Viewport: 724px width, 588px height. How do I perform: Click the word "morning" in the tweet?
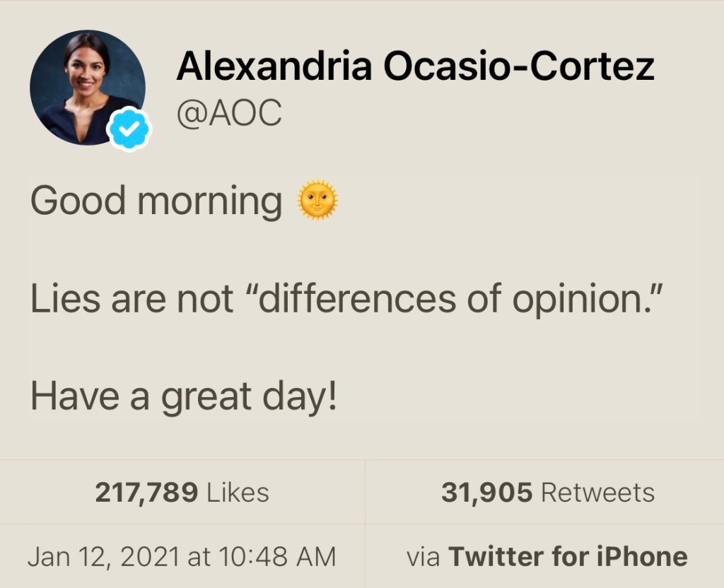point(209,201)
